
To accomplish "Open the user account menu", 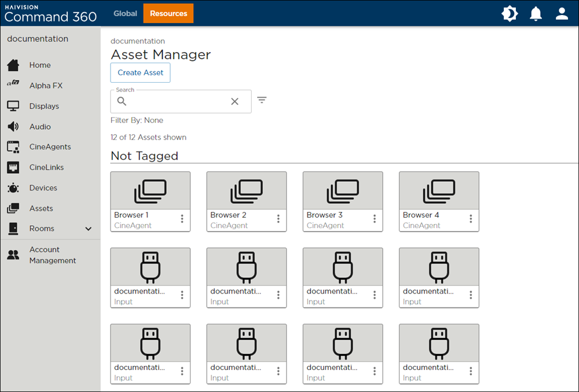I will pos(562,13).
